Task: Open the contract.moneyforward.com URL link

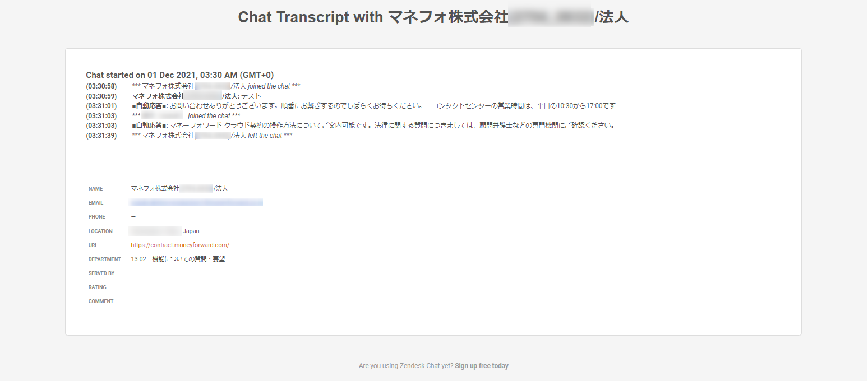Action: (x=180, y=245)
